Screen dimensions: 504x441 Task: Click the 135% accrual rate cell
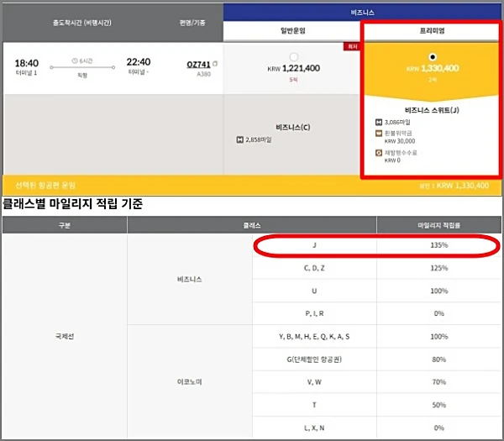point(439,245)
